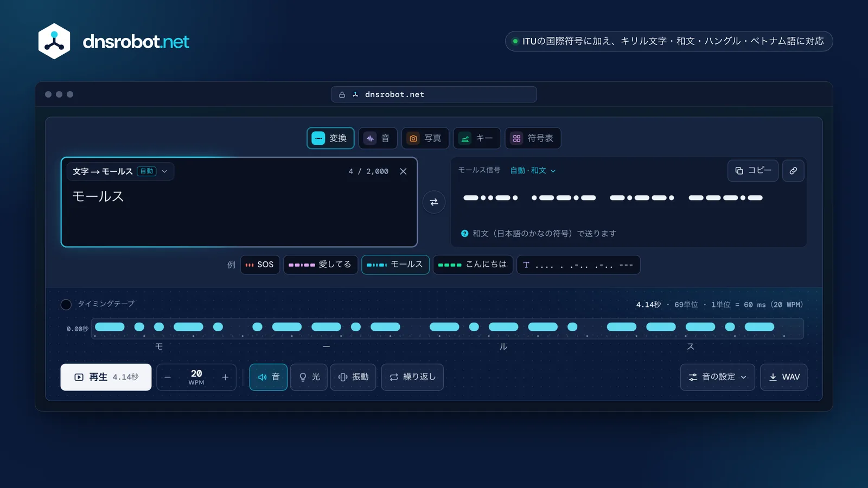Toggle the 振動 vibration output
Screen dimensions: 868x488
353,377
